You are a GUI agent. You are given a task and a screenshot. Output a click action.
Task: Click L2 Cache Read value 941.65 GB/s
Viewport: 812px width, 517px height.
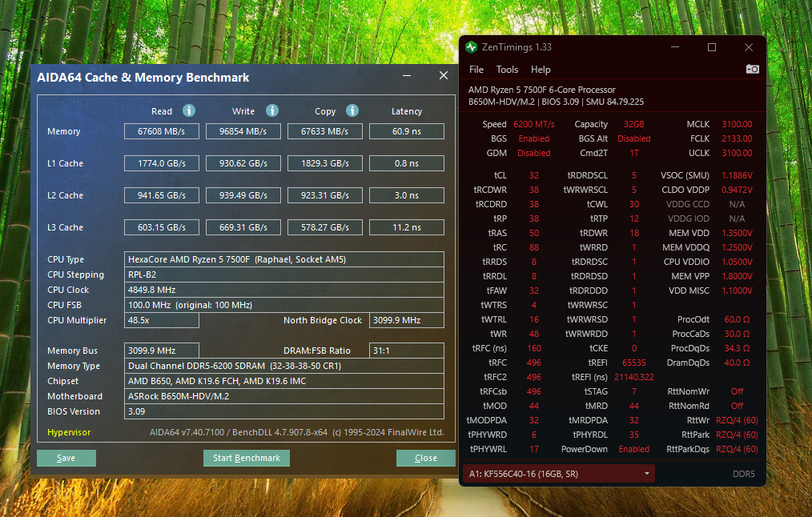[162, 195]
